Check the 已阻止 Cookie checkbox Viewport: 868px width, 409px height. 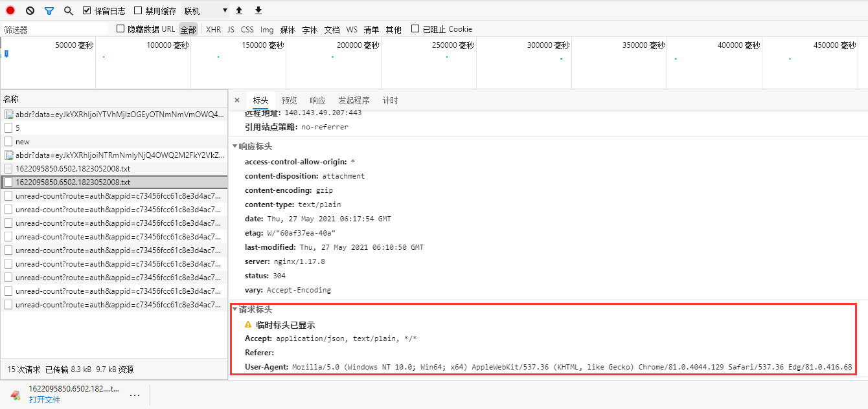[x=415, y=29]
